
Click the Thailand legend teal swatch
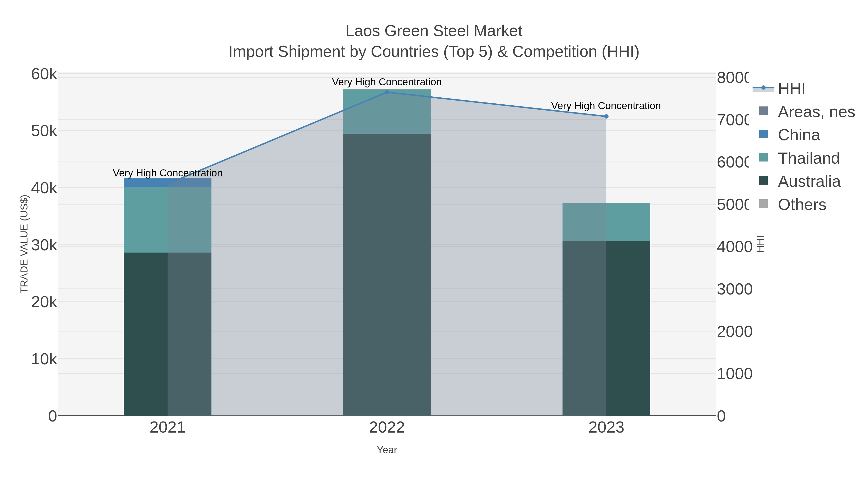763,157
